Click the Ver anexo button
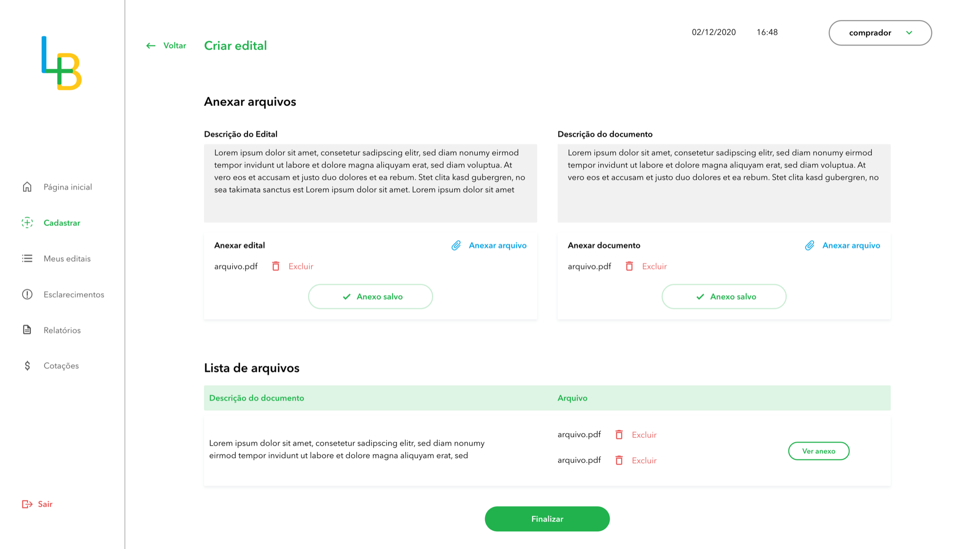Screen dimensions: 980x549 pos(818,451)
